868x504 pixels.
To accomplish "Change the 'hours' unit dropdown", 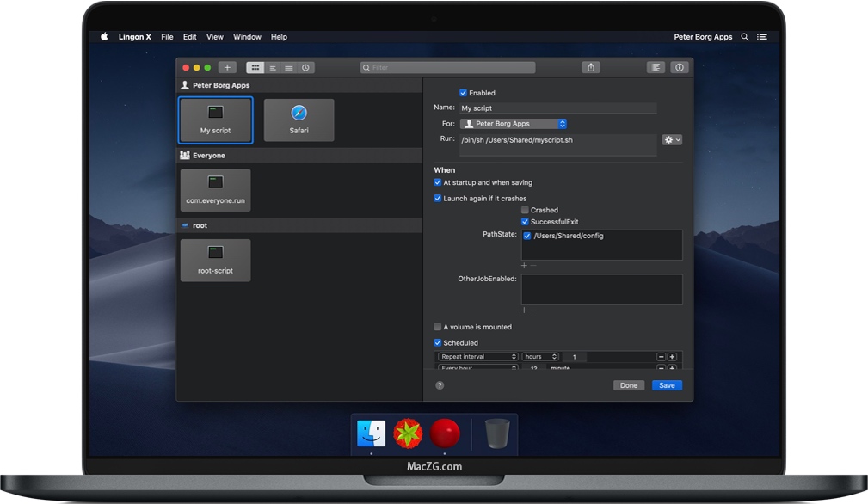I will tap(540, 356).
